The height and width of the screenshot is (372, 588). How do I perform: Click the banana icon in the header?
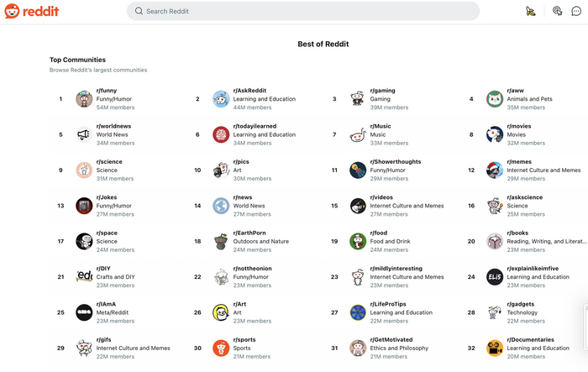pos(531,11)
